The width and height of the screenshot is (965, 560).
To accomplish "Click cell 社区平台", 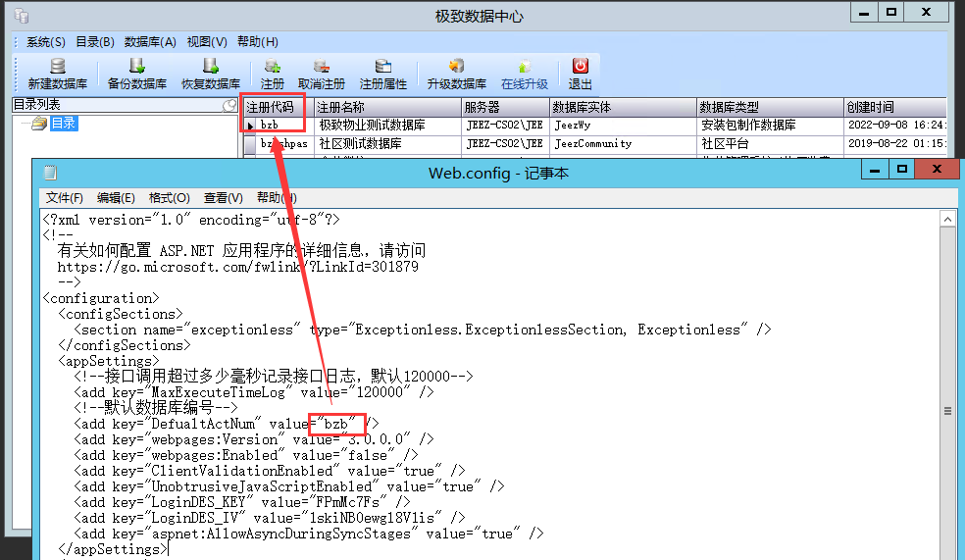I will click(x=770, y=144).
